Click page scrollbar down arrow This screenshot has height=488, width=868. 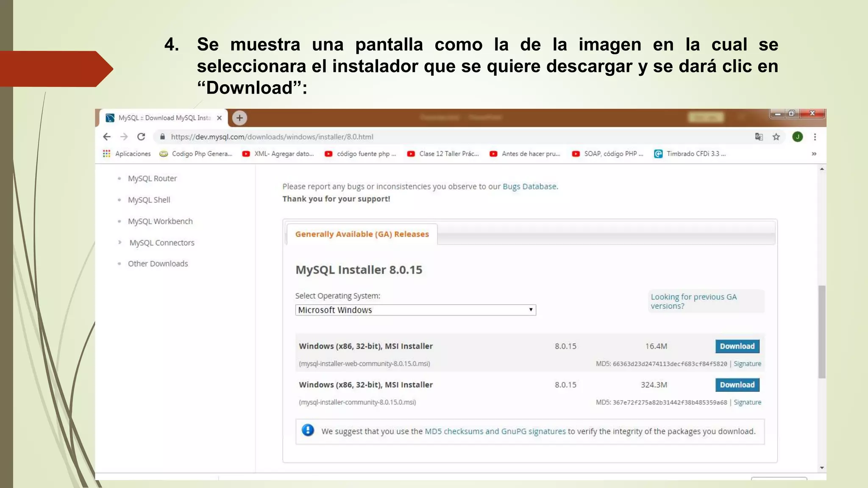pyautogui.click(x=822, y=468)
